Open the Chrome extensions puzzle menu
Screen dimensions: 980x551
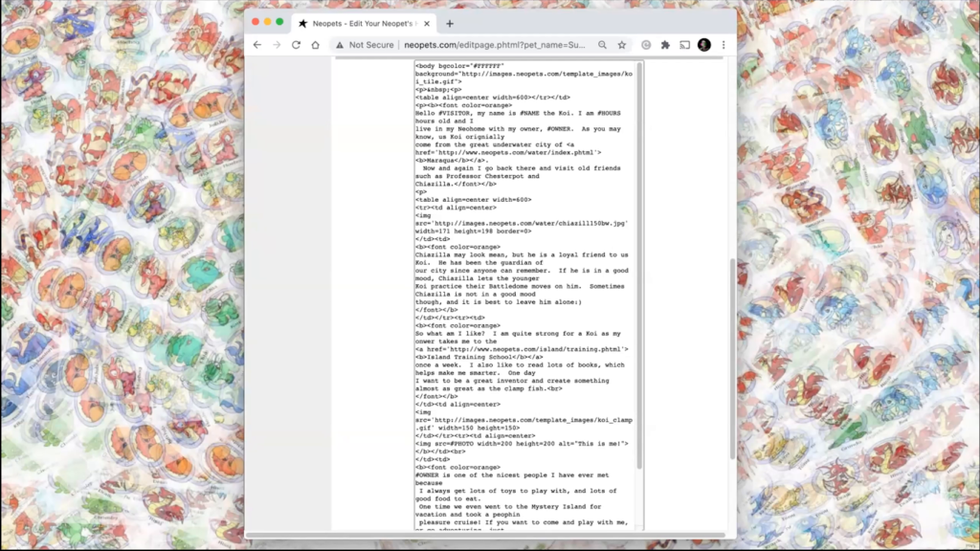pos(666,45)
